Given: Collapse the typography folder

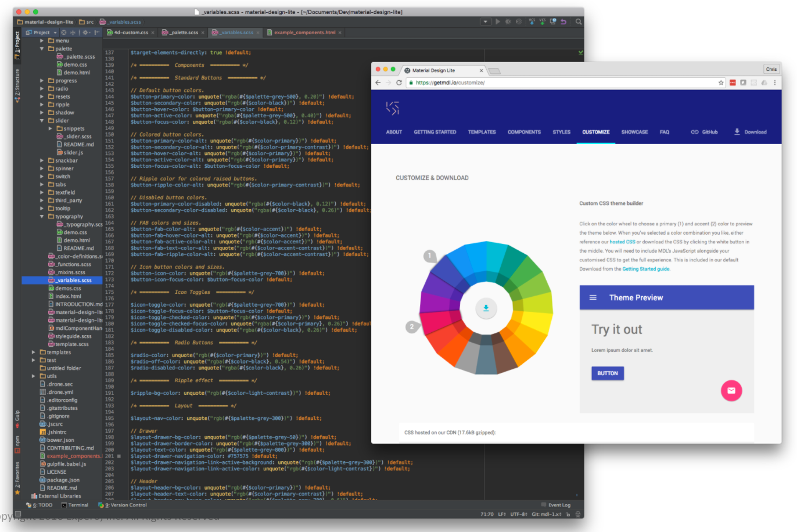Looking at the screenshot, I should (42, 217).
